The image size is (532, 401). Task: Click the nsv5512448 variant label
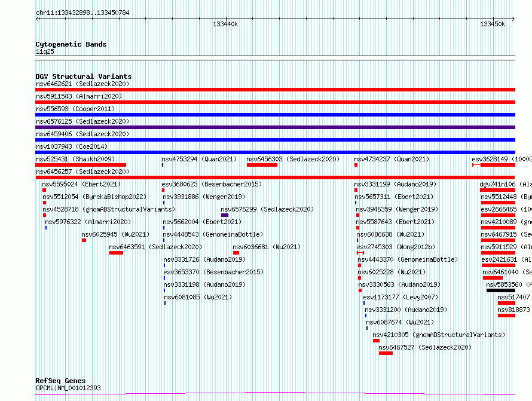(506, 197)
